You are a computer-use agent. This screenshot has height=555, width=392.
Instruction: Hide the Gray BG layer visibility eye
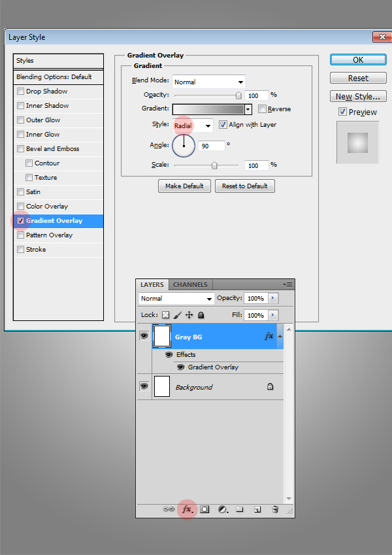144,336
